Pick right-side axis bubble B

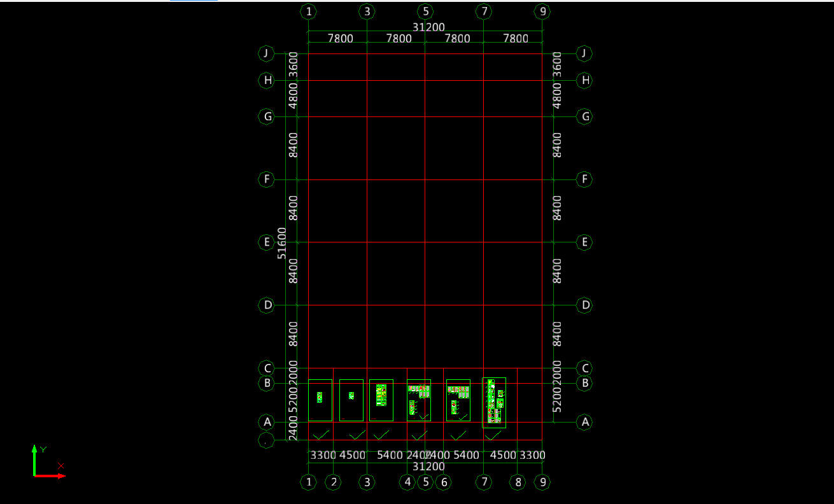584,383
